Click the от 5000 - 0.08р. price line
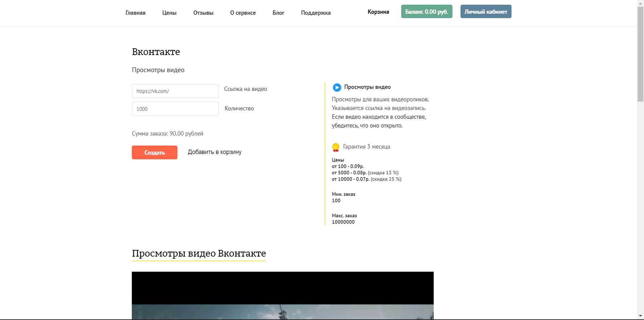Screen dimensions: 644x320 (365, 173)
